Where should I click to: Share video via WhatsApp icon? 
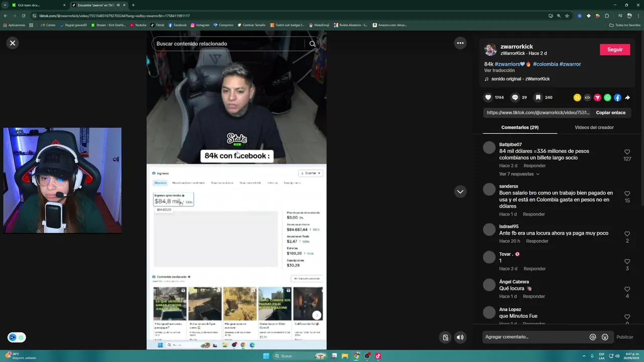pos(607,98)
